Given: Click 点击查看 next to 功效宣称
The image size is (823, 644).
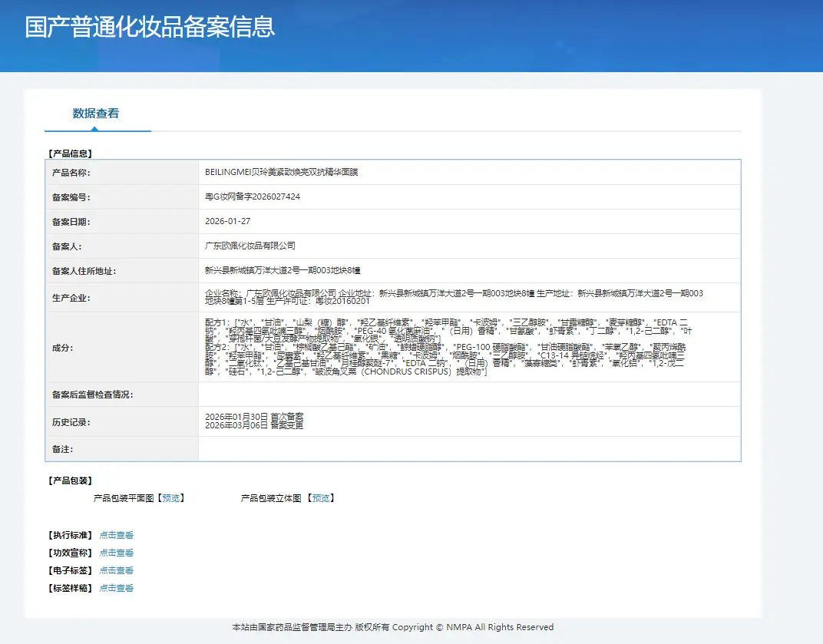Looking at the screenshot, I should tap(117, 553).
